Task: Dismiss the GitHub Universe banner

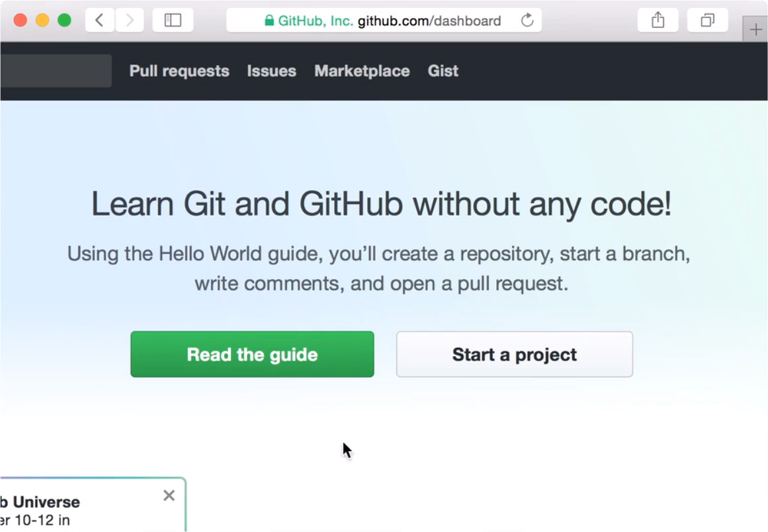Action: (x=169, y=496)
